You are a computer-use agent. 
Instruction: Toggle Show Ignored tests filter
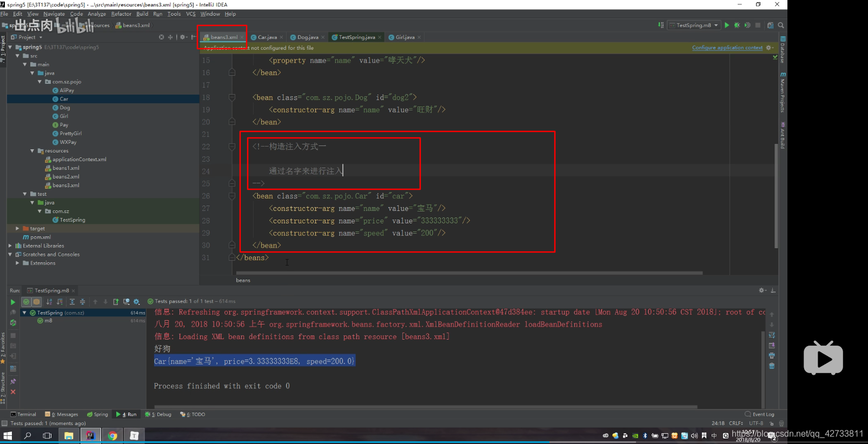[x=36, y=302]
